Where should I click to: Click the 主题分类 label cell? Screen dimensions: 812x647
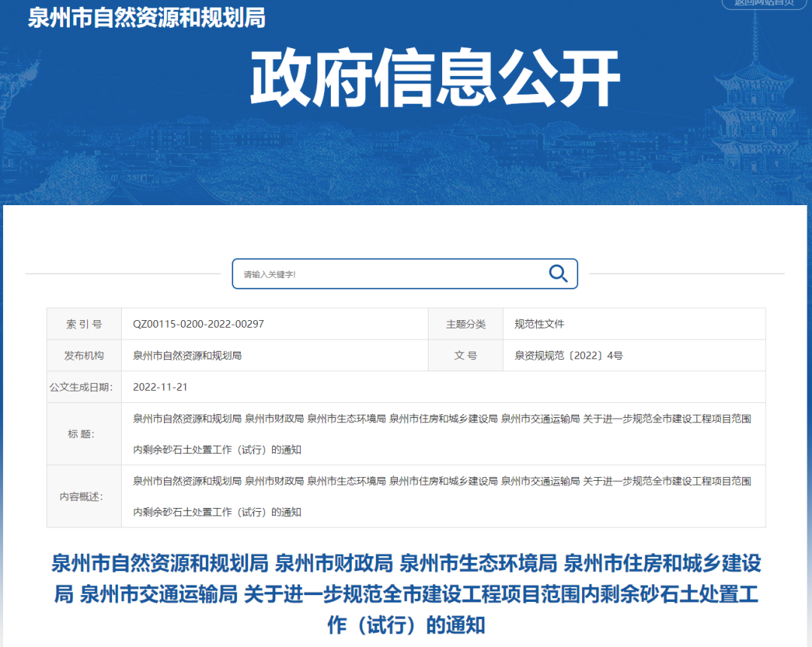pos(465,324)
